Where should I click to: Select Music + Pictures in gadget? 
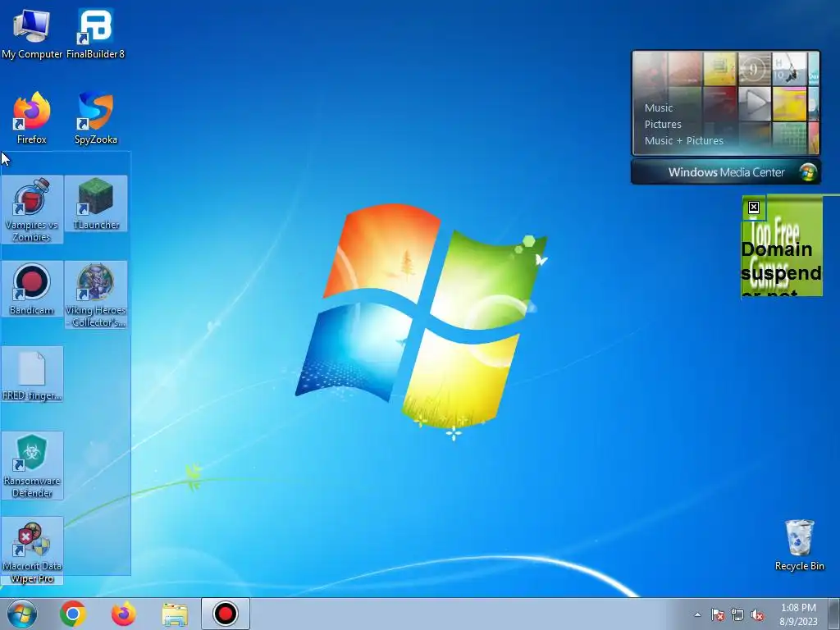683,141
